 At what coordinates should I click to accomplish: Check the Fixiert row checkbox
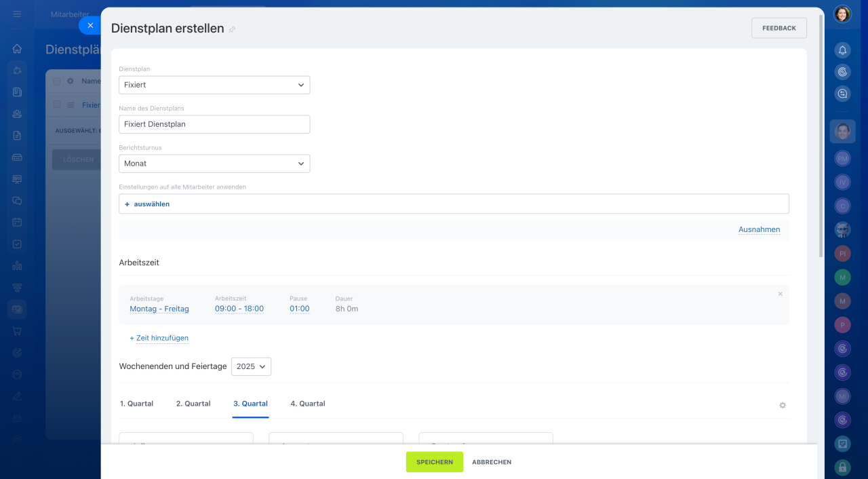click(57, 105)
